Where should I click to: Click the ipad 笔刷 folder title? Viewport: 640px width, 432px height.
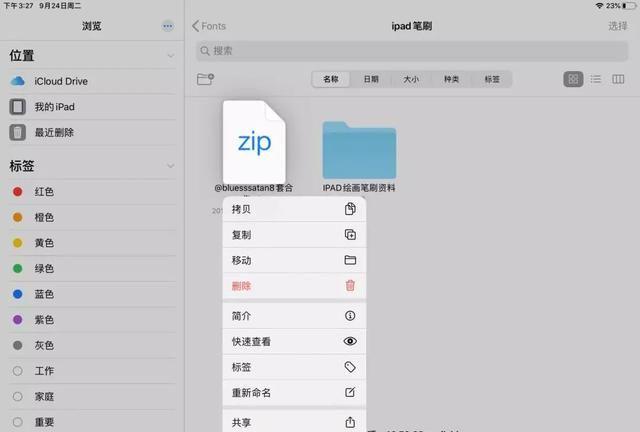pos(411,26)
